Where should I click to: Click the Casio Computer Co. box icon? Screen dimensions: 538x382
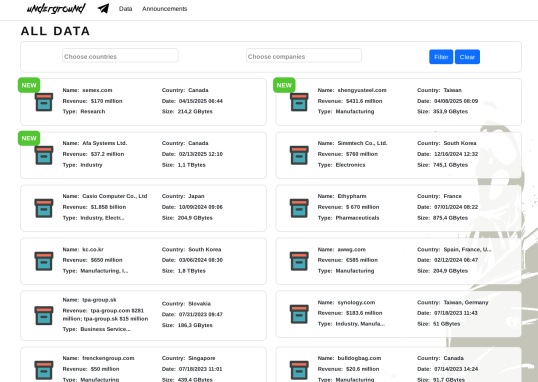[44, 208]
